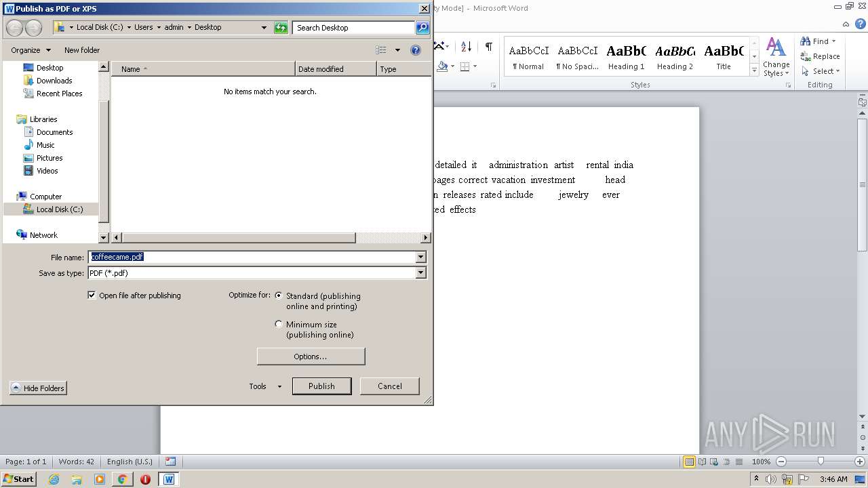The height and width of the screenshot is (488, 868).
Task: Open Styles pane dialog launcher
Action: coord(789,85)
